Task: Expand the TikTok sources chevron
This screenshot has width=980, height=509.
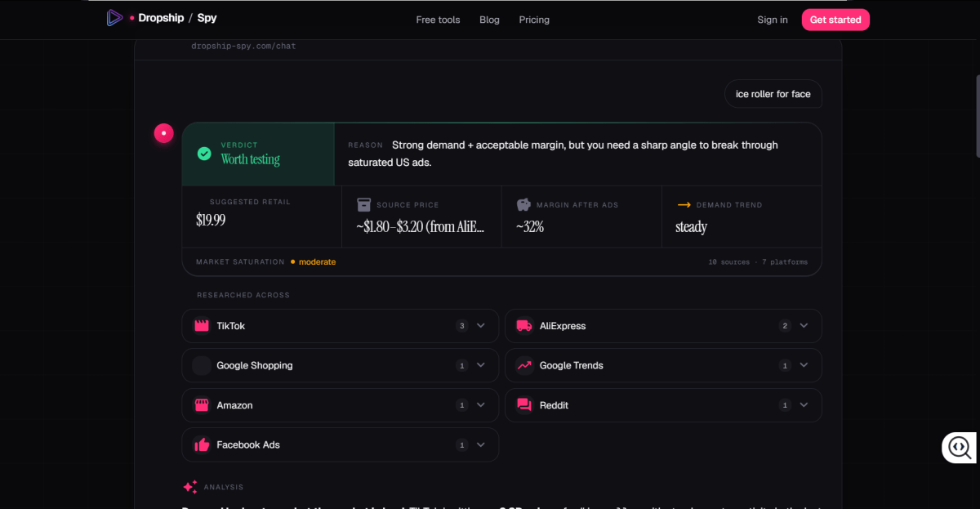Action: tap(481, 326)
